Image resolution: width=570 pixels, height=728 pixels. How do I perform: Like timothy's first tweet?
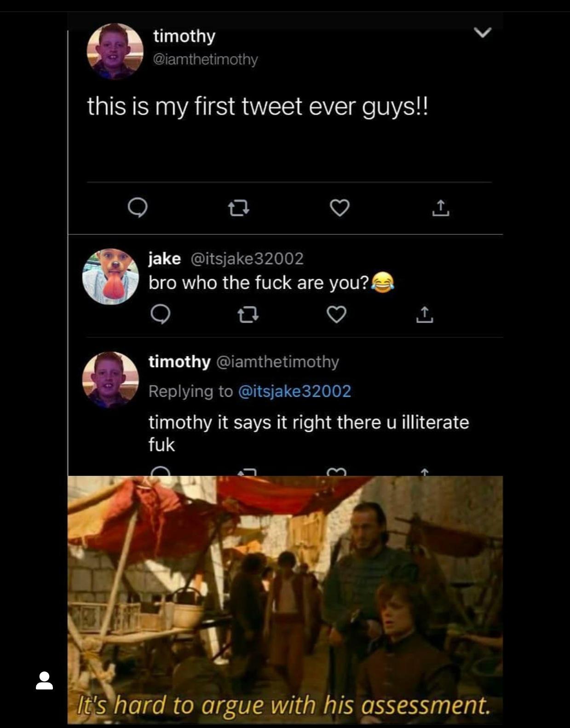tap(340, 208)
